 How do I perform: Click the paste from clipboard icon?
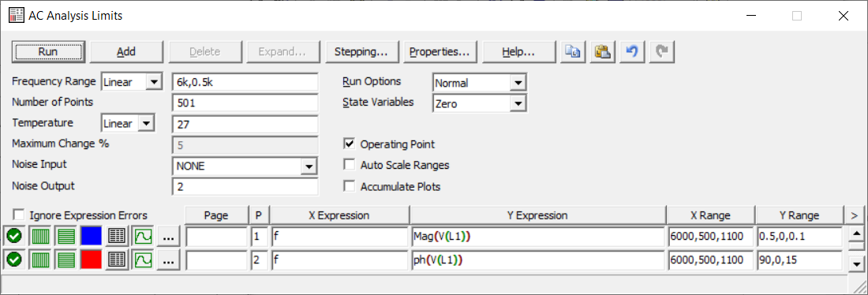pyautogui.click(x=602, y=51)
